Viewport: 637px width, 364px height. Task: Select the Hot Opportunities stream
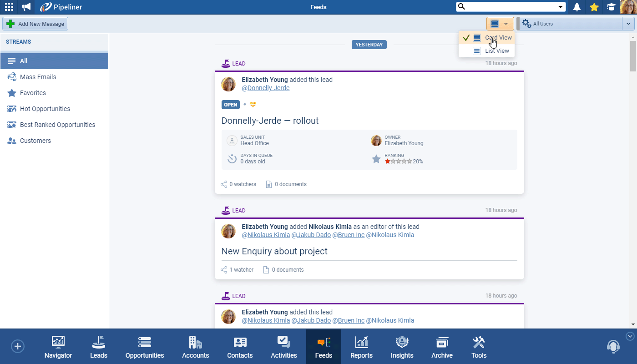[x=45, y=109]
